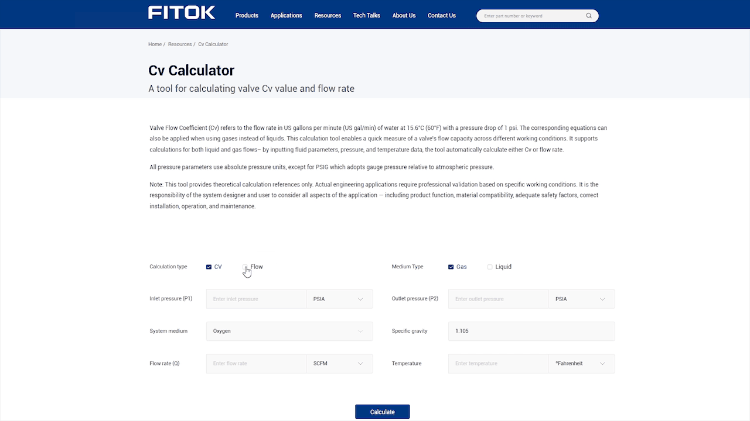Click the 'Specific gravity' label
Viewport: 750px width, 421px height.
coord(409,331)
